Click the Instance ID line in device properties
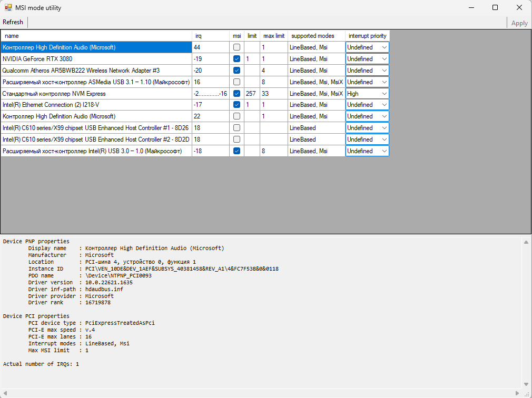The width and height of the screenshot is (532, 398). coord(153,269)
